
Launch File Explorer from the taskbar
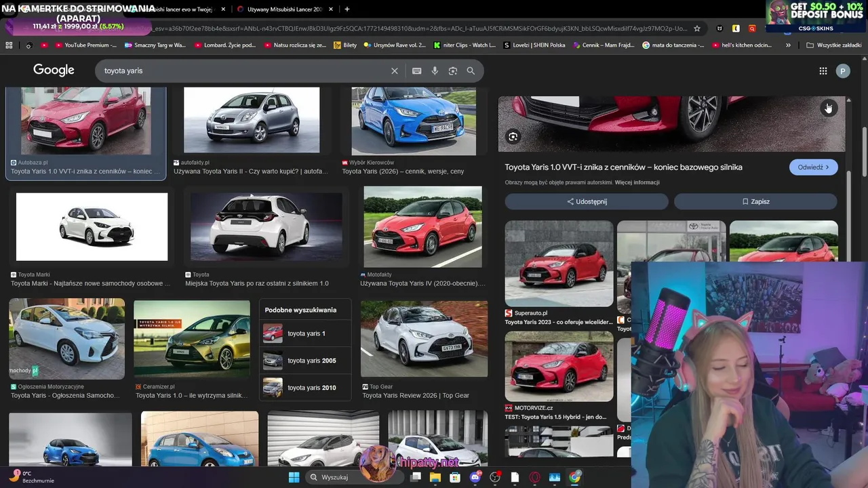click(435, 477)
